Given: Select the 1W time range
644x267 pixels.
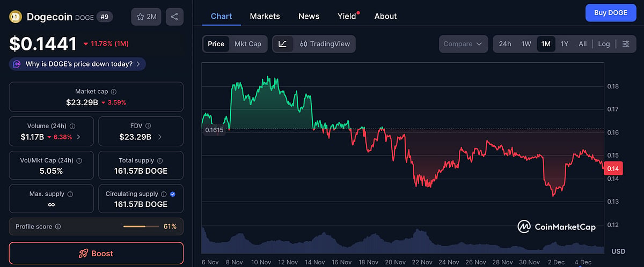Looking at the screenshot, I should [526, 44].
